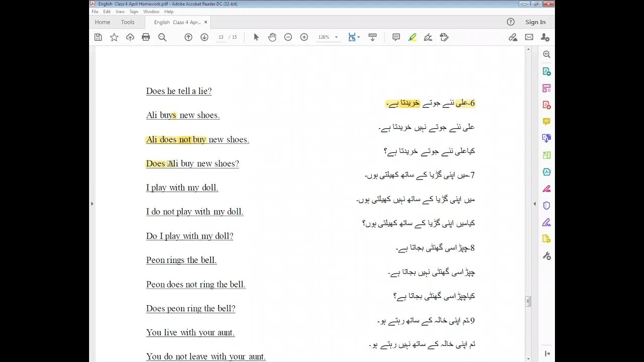This screenshot has height=362, width=644.
Task: Click the sentence "Ali buys new shoes."
Action: click(x=183, y=115)
